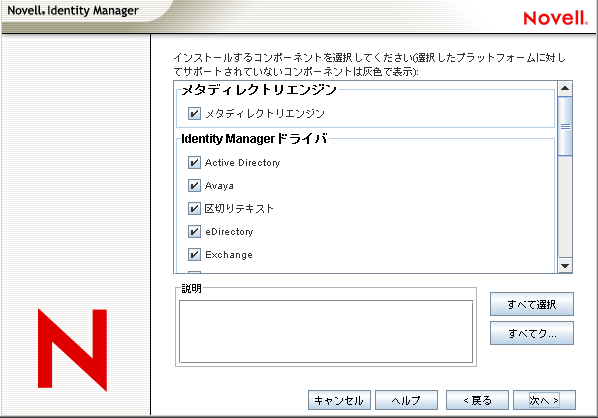Select the 区切りテキスト label text

pos(239,208)
